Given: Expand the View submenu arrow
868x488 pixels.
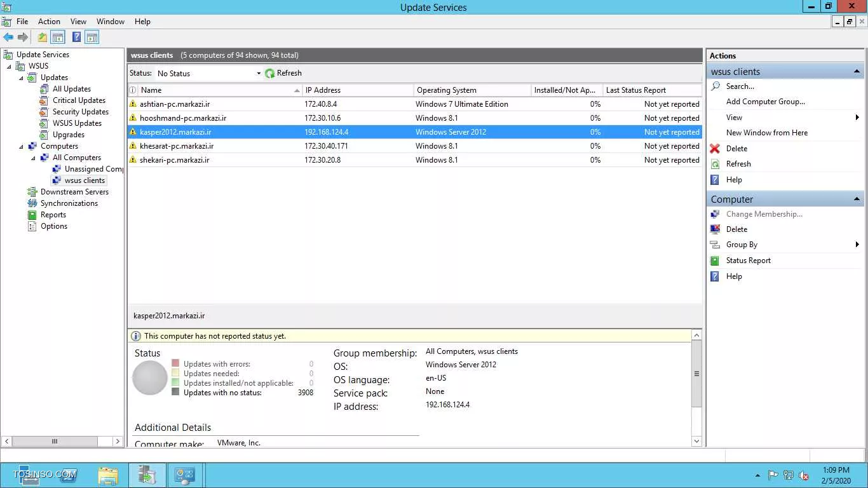Looking at the screenshot, I should tap(857, 118).
